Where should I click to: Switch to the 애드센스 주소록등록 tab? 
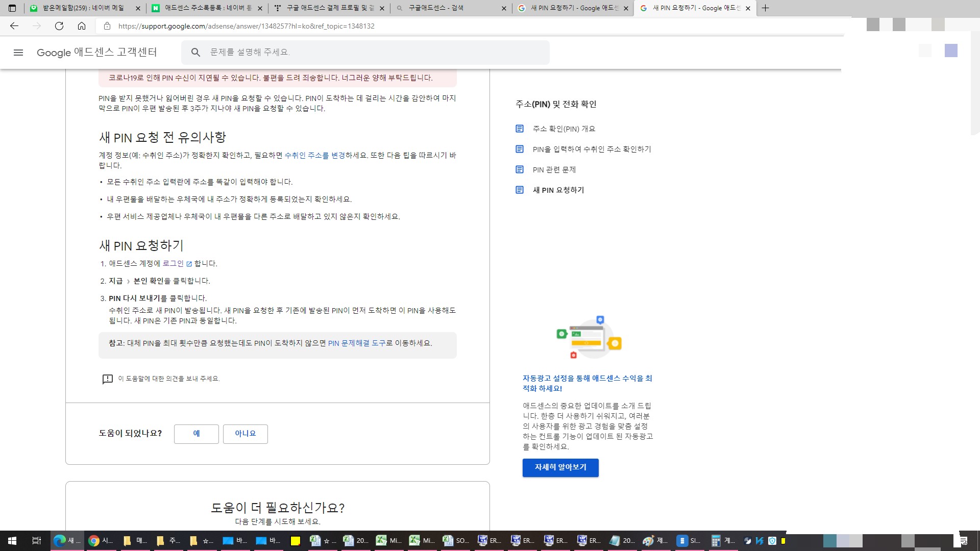click(x=208, y=8)
